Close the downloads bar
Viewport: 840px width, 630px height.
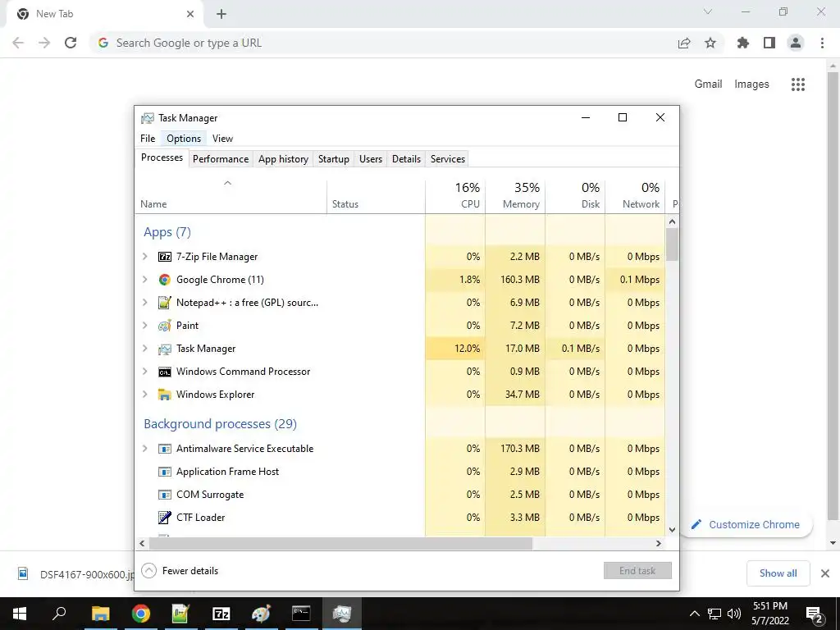[825, 573]
